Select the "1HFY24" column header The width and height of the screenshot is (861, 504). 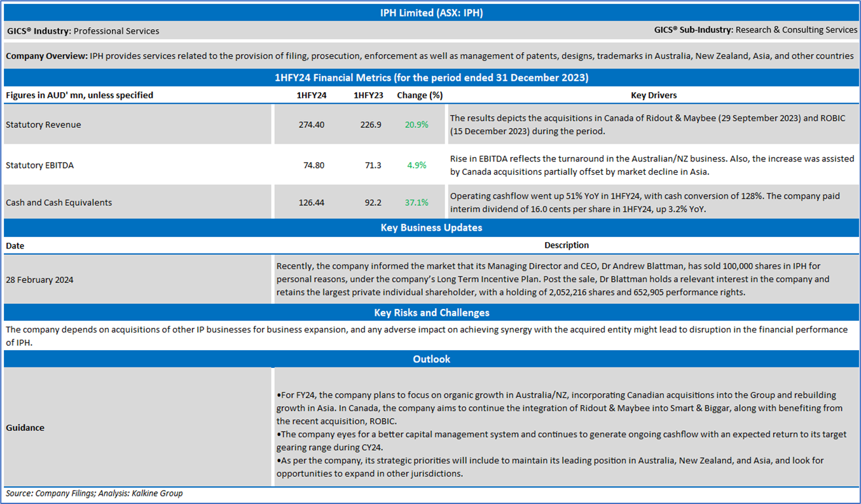pos(312,95)
